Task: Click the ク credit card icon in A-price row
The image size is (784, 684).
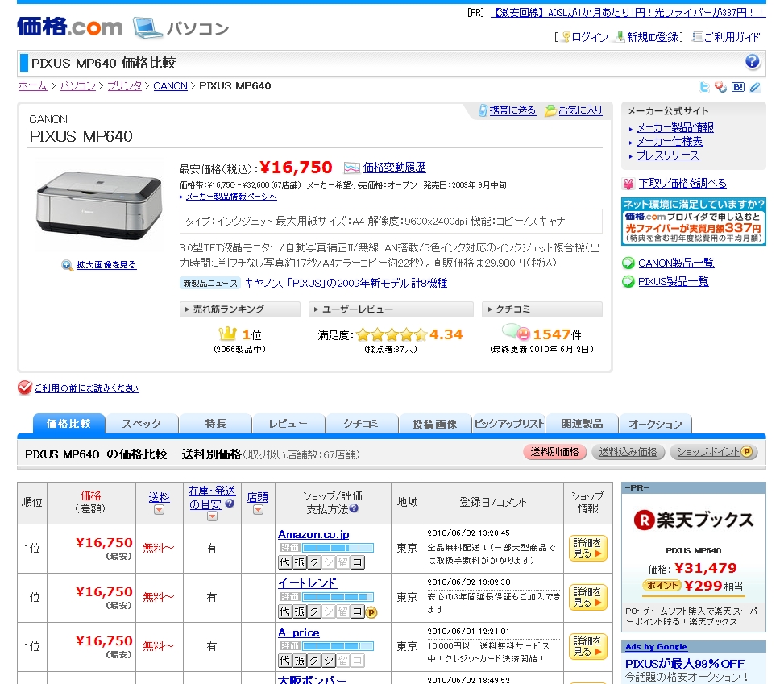Action: [x=314, y=661]
